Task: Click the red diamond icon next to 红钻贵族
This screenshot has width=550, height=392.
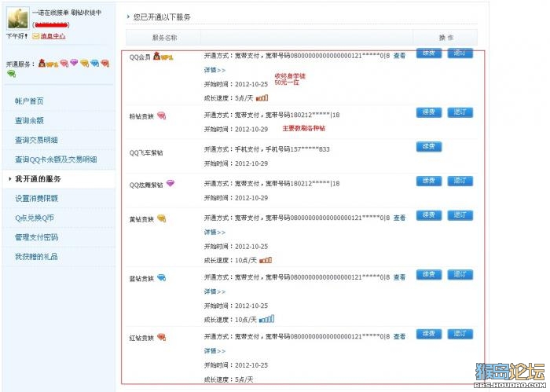Action: tap(161, 337)
